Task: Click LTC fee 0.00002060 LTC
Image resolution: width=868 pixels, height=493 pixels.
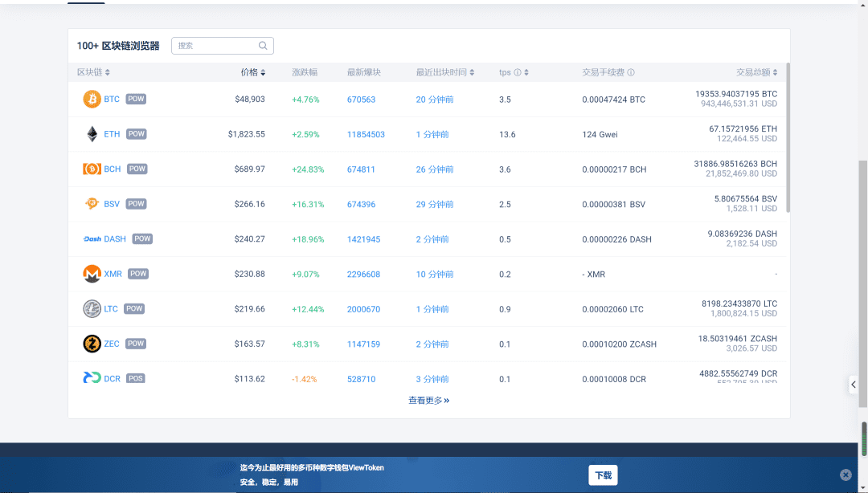Action: click(612, 309)
